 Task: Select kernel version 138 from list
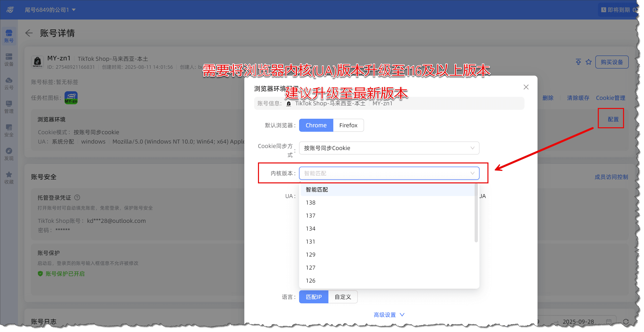coord(310,203)
